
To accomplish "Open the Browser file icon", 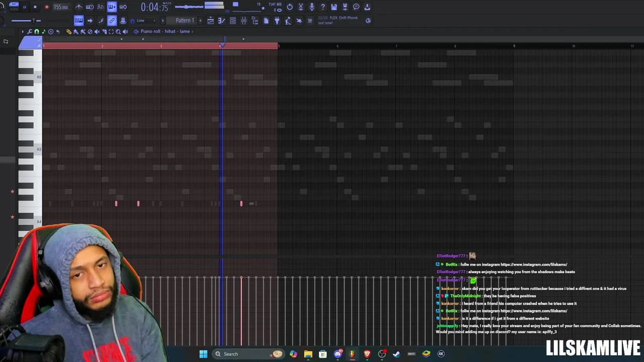I will 255,21.
